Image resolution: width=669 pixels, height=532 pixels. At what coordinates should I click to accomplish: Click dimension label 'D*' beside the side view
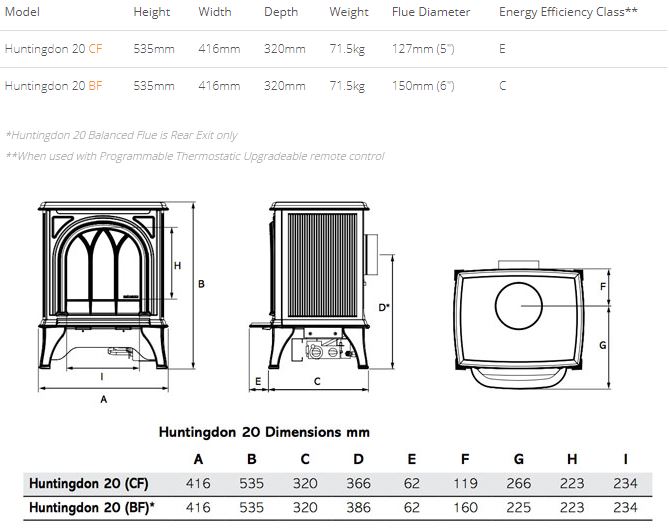click(x=384, y=307)
